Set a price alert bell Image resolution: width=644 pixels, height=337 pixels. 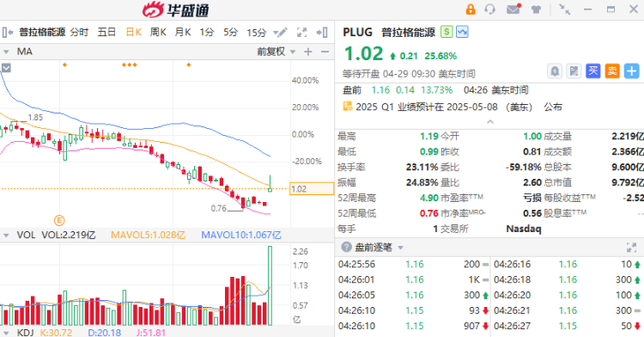tap(555, 71)
